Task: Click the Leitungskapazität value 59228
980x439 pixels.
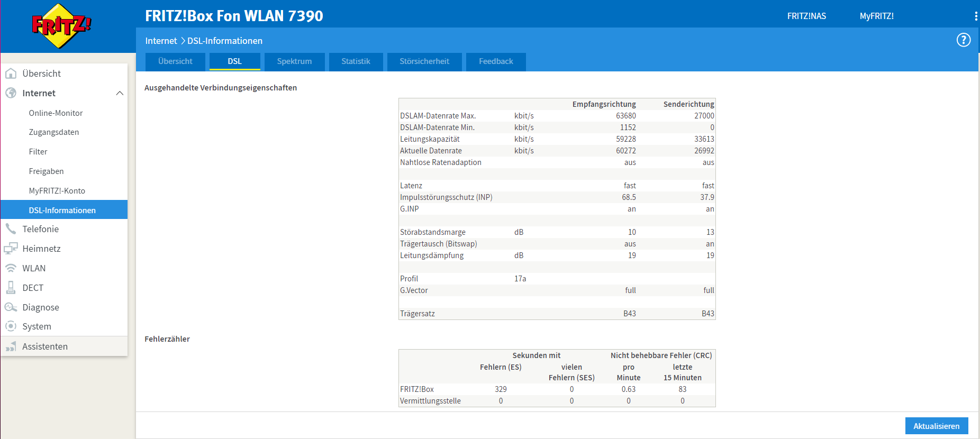Action: point(626,139)
